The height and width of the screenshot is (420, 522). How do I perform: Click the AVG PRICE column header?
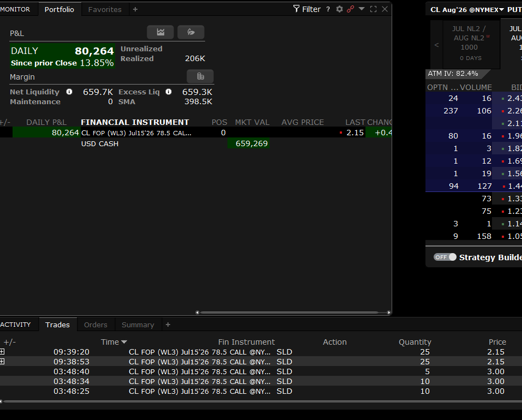(303, 122)
